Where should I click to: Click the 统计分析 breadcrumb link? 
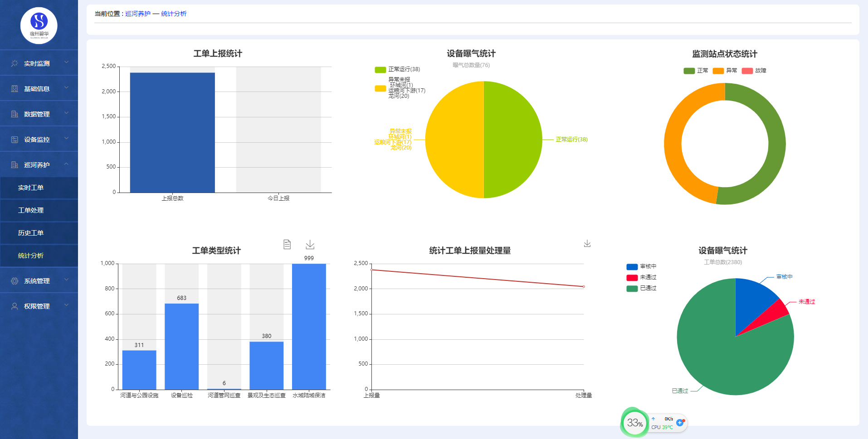[174, 14]
